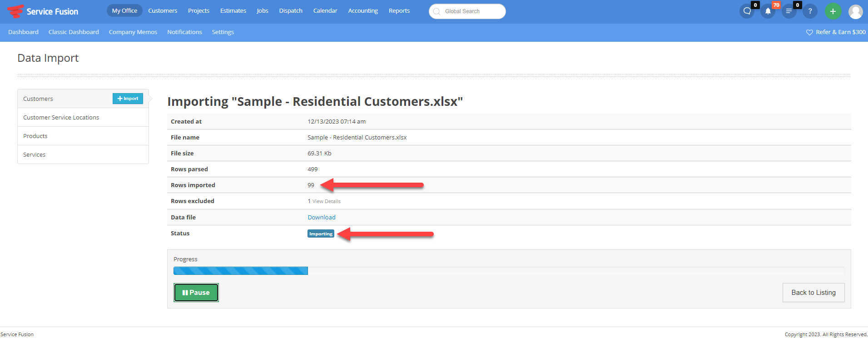This screenshot has width=868, height=343.
Task: Click the Rows imported value 99
Action: pos(311,185)
